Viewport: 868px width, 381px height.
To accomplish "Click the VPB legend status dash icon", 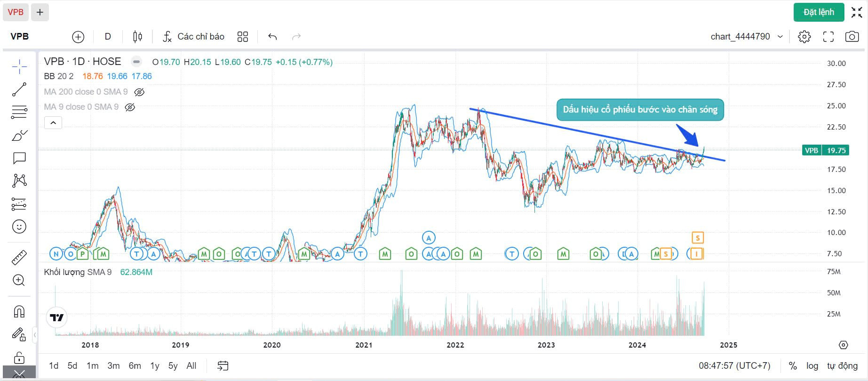I will coord(136,62).
